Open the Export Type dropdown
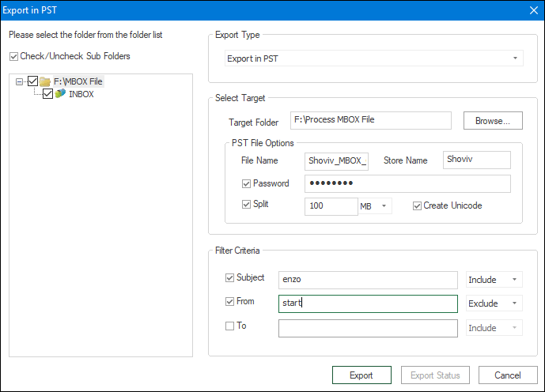 pos(373,58)
